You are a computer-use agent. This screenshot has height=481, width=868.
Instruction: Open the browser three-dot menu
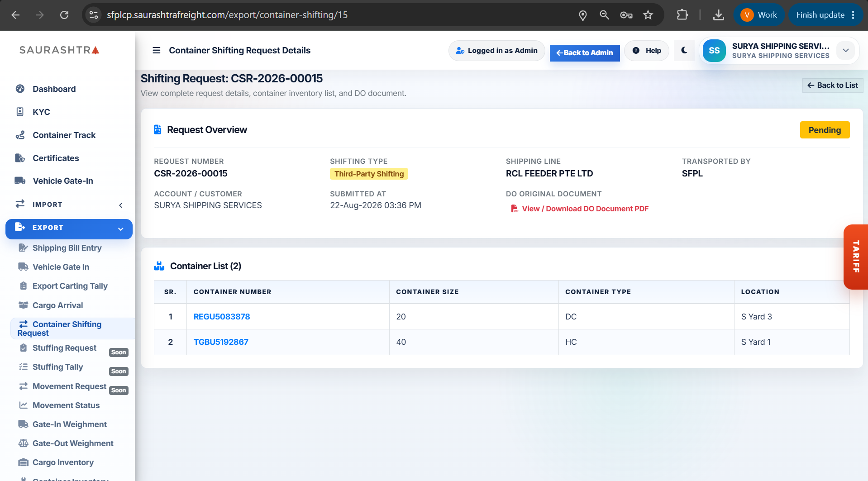tap(853, 15)
